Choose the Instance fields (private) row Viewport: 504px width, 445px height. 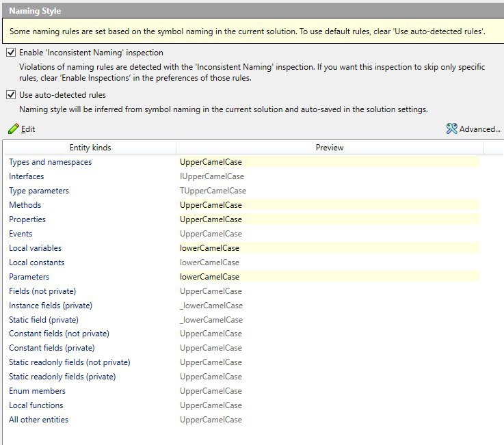coord(51,306)
